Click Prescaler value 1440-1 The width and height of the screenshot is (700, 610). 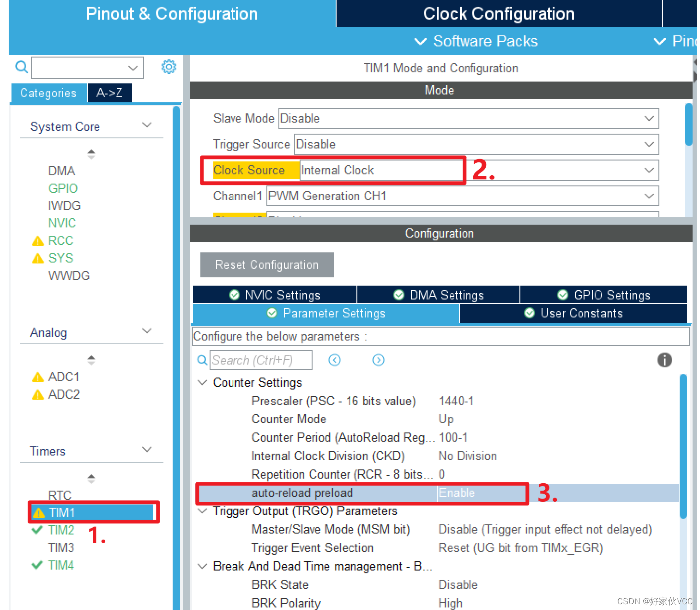[x=456, y=401]
